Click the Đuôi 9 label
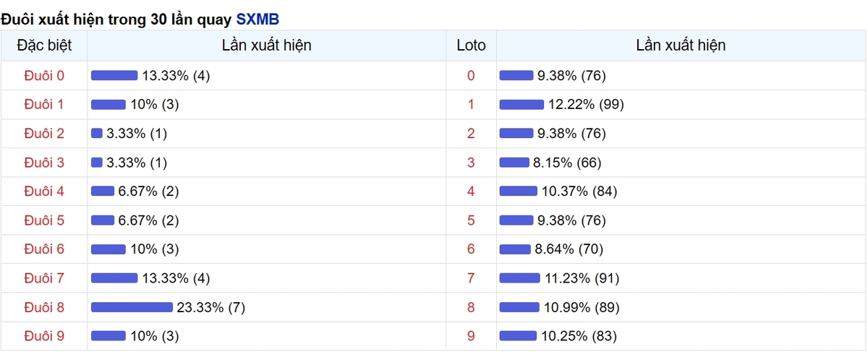This screenshot has width=868, height=352. tap(44, 336)
